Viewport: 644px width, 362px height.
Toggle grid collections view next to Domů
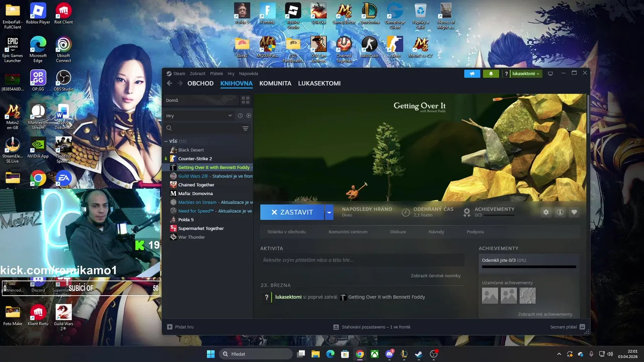[x=246, y=100]
